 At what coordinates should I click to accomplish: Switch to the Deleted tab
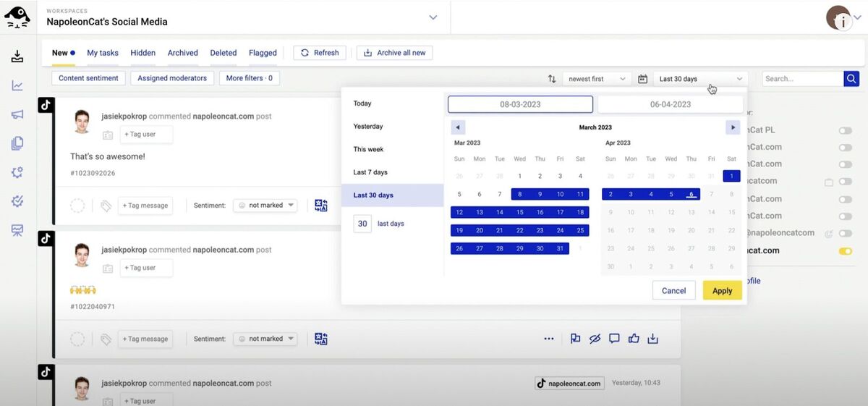pyautogui.click(x=224, y=53)
